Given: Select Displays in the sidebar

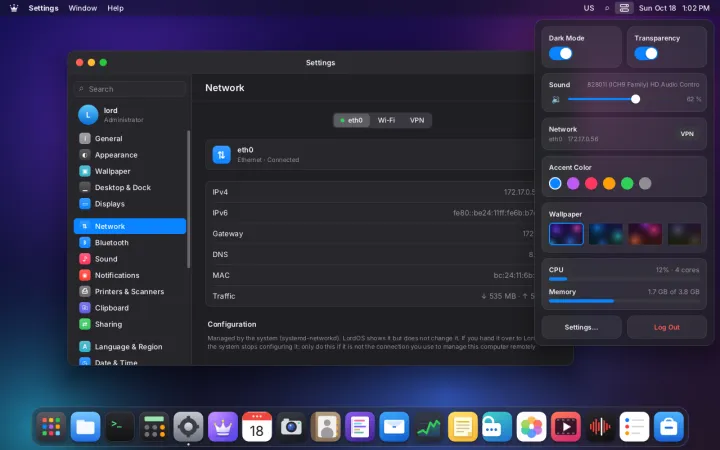Looking at the screenshot, I should tap(130, 204).
